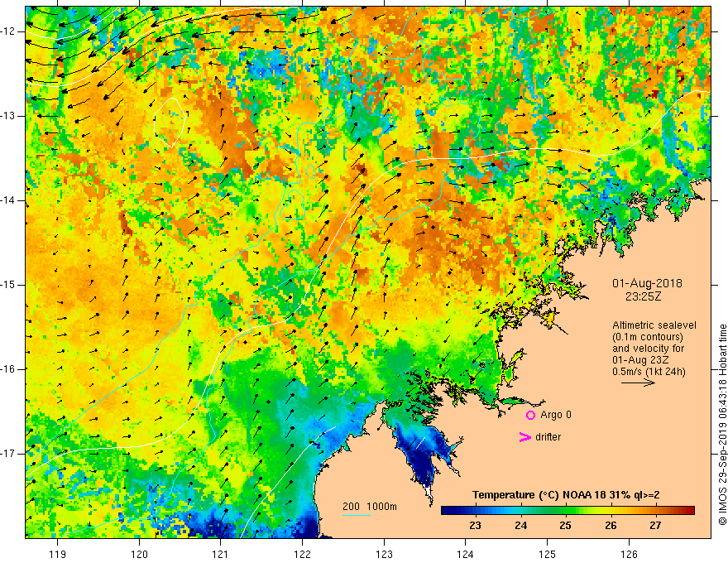
Task: Click the longitude axis label '119'
Action: (58, 554)
